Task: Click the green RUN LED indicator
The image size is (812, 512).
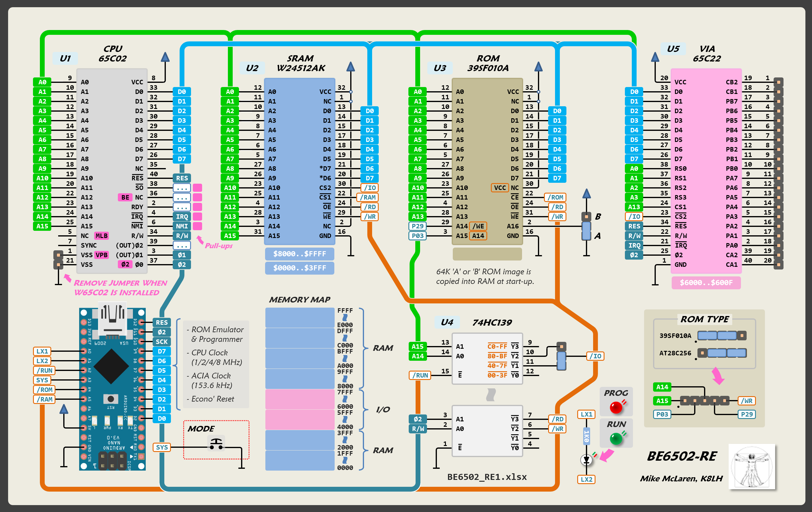Action: (x=616, y=438)
